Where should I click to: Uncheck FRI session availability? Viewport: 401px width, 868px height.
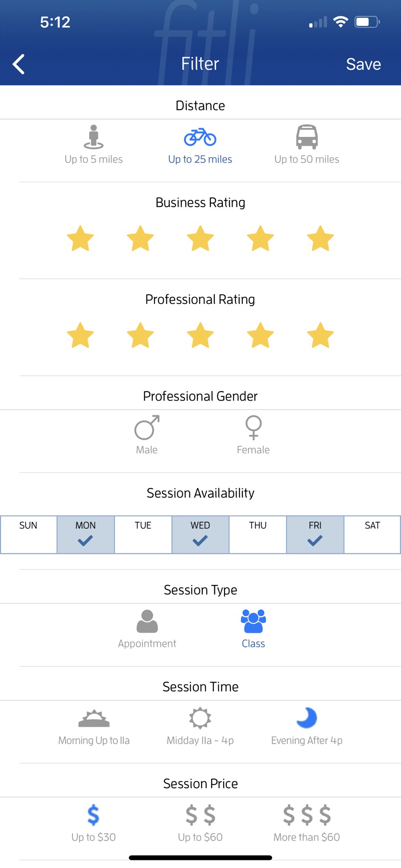coord(315,534)
